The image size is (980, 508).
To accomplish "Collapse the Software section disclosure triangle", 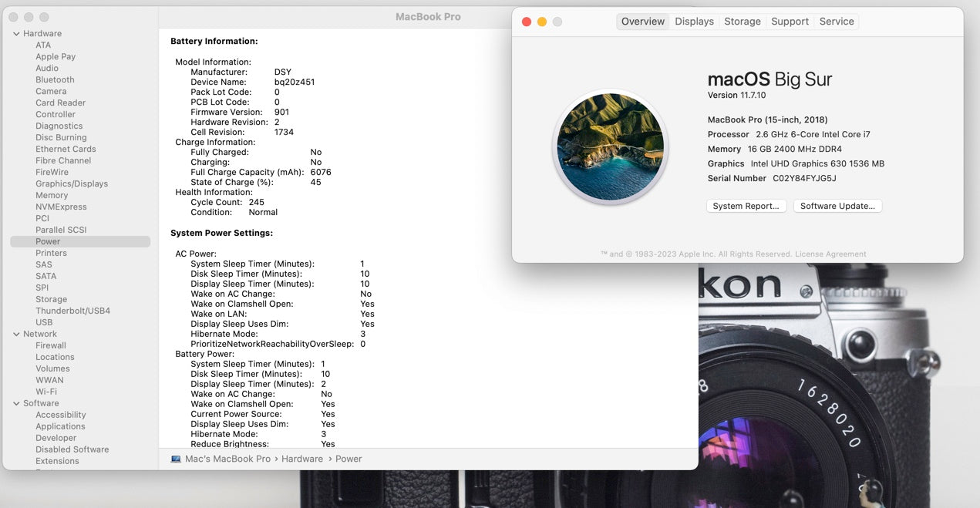I will (16, 404).
